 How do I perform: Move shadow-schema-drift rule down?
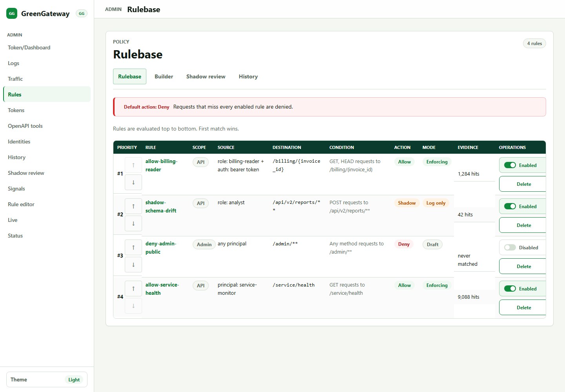(133, 223)
